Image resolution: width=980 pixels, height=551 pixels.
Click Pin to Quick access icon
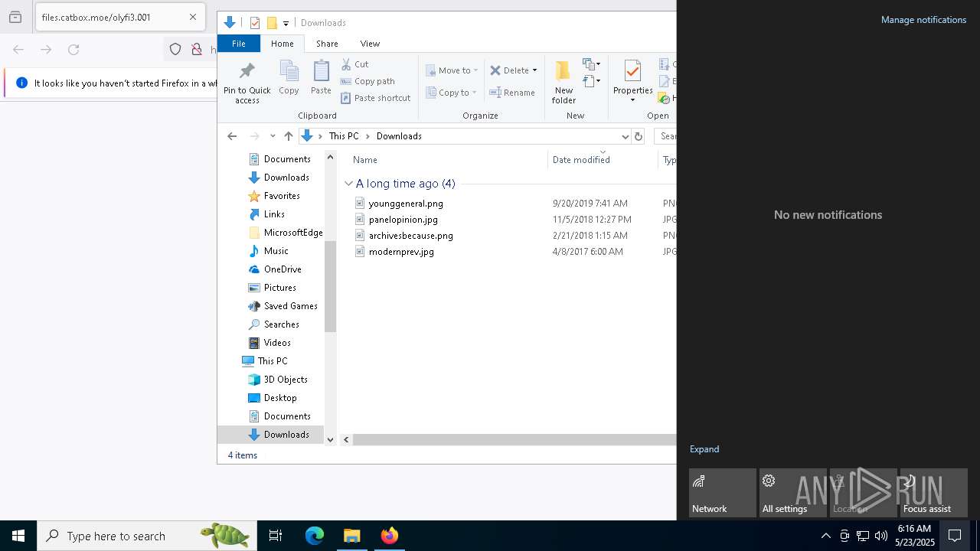coord(247,72)
